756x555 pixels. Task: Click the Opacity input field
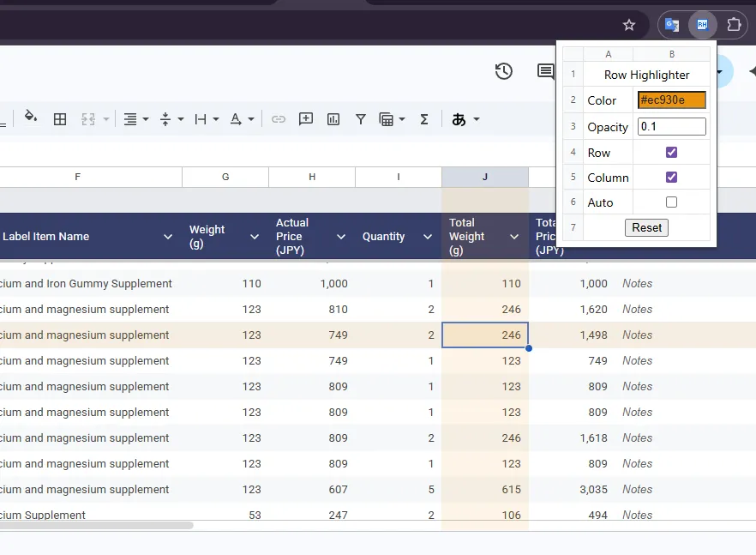[672, 127]
